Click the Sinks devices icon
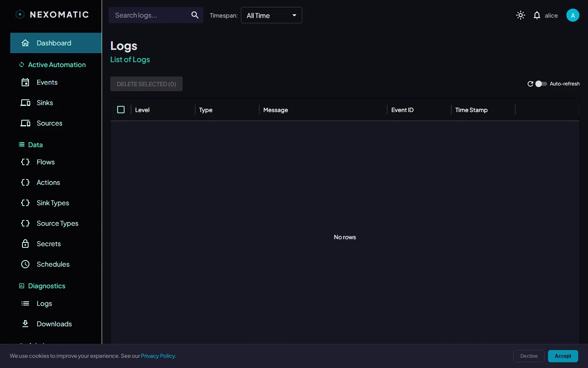Screen dimensions: 588x368 point(25,103)
